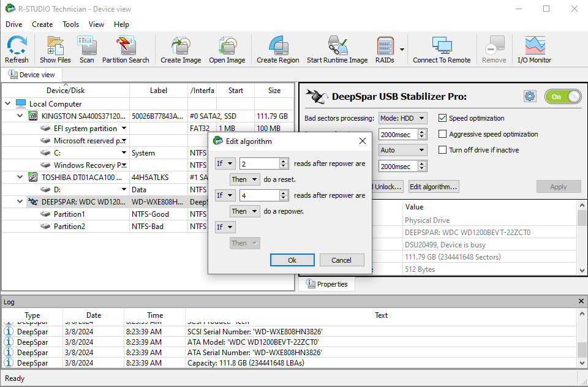Open the Tools menu

tap(70, 24)
